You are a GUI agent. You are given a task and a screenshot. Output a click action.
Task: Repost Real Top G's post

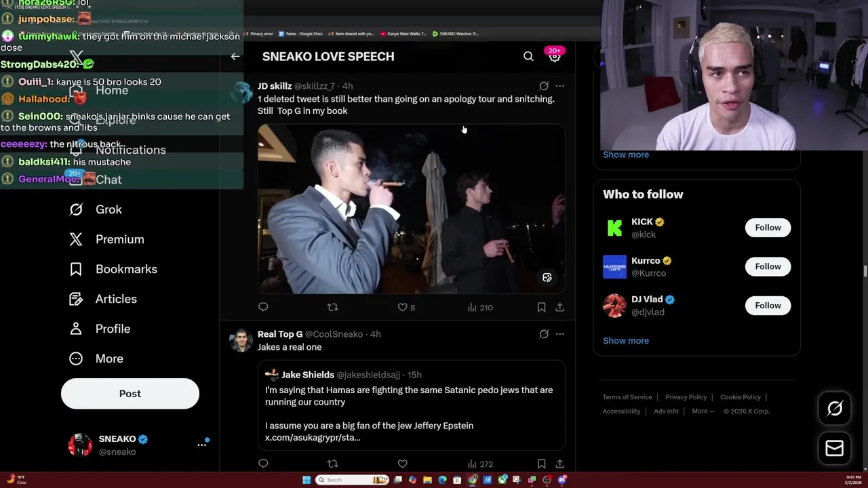[x=332, y=464]
